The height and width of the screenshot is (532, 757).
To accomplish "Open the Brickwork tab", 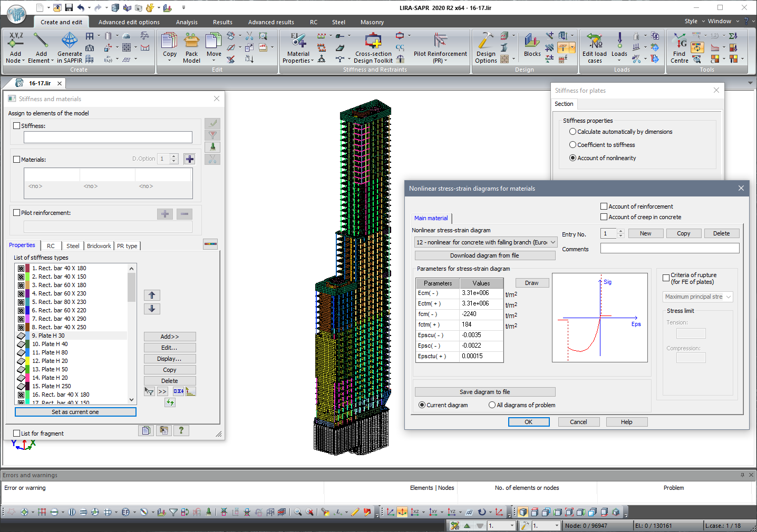I will coord(99,246).
